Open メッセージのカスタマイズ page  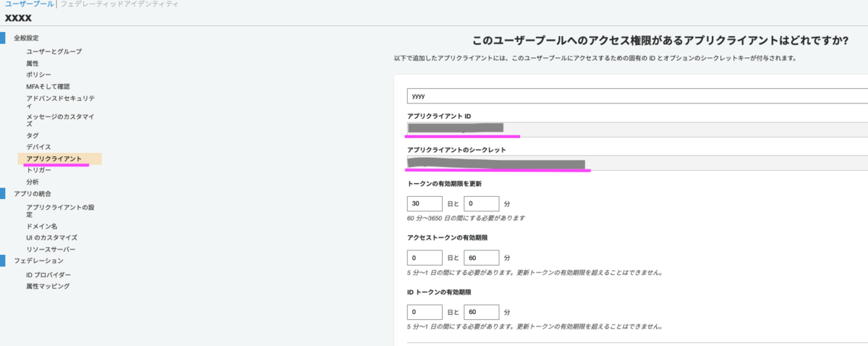click(60, 119)
